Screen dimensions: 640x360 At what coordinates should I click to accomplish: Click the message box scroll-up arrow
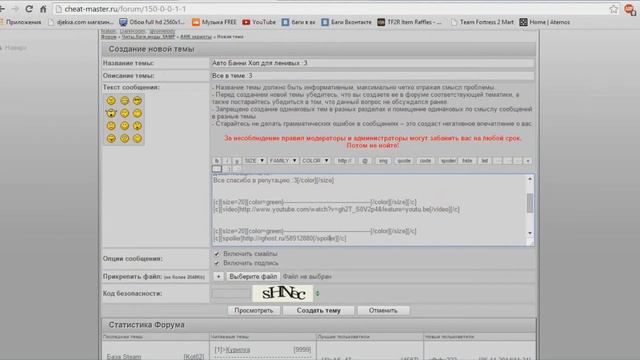tap(530, 179)
